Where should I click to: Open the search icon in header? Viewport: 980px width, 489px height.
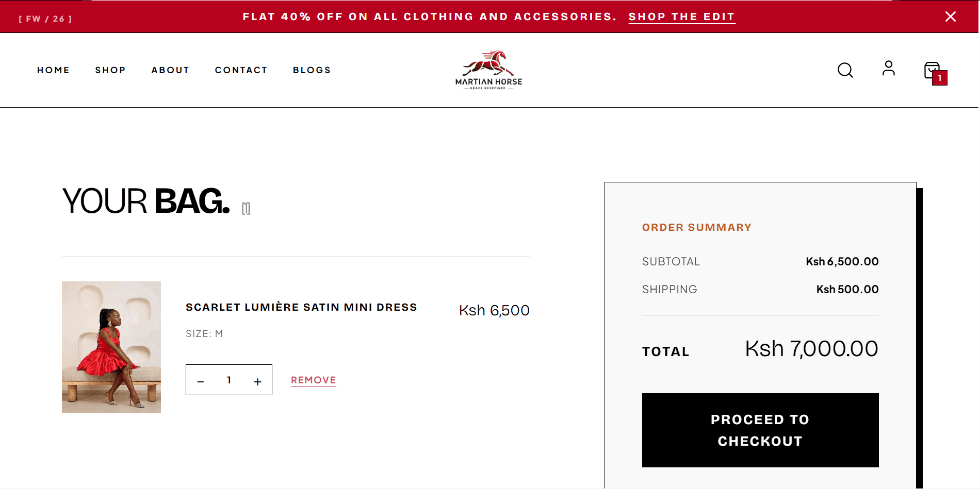[845, 70]
